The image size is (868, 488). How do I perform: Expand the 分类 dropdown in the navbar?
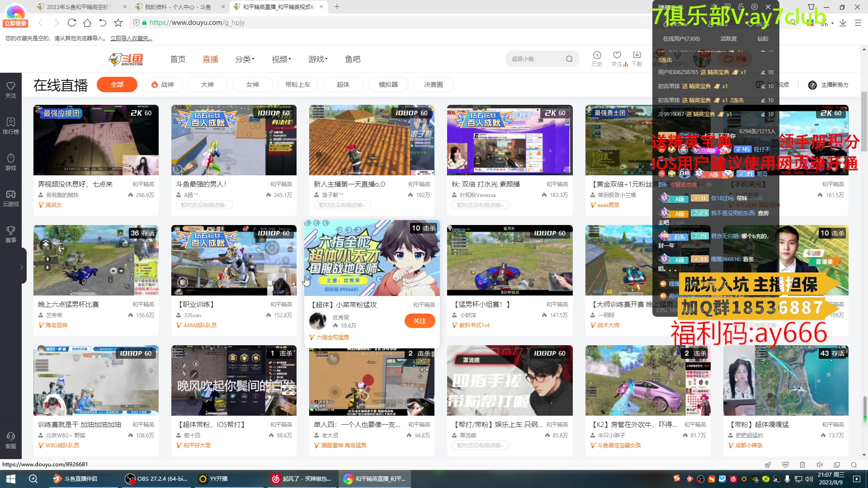coord(244,59)
